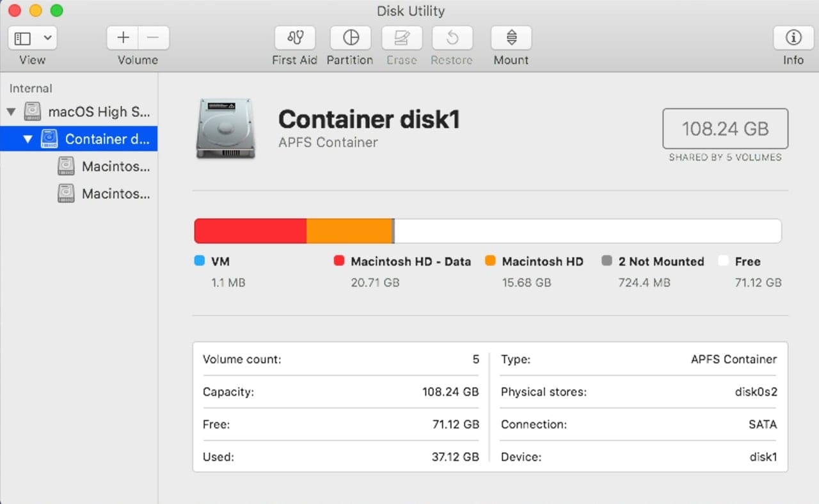Click the remove volume minus button

click(x=153, y=38)
